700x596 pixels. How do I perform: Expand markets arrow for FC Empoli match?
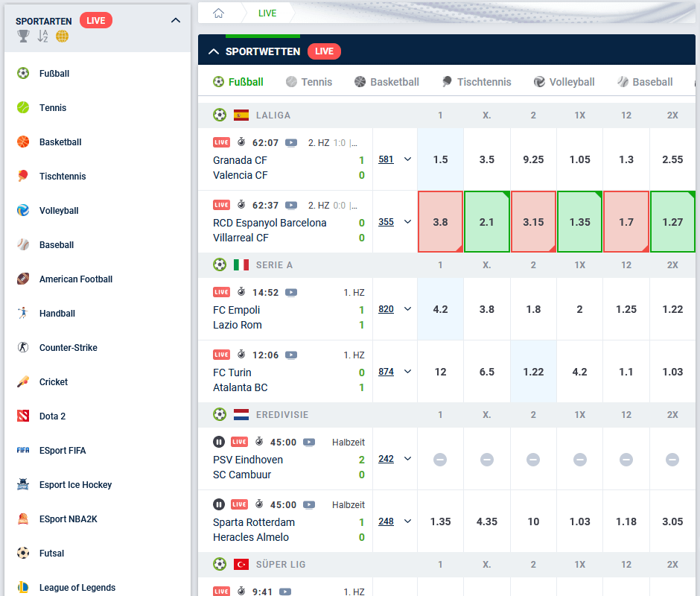click(x=407, y=308)
